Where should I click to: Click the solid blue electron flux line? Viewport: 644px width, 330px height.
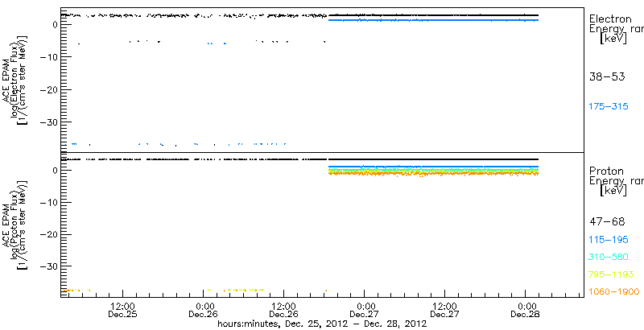[x=433, y=20]
